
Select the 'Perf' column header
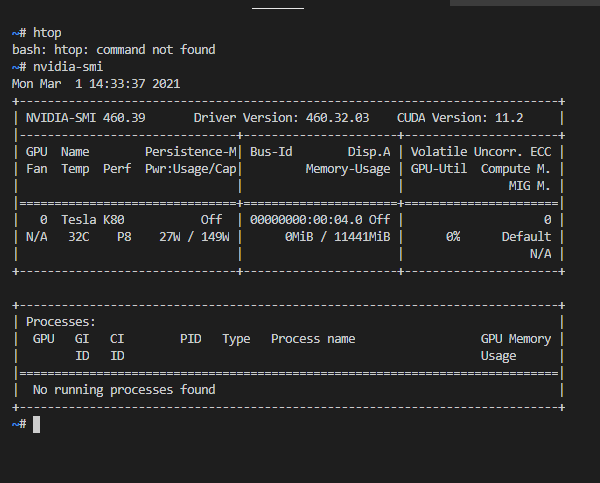[117, 169]
